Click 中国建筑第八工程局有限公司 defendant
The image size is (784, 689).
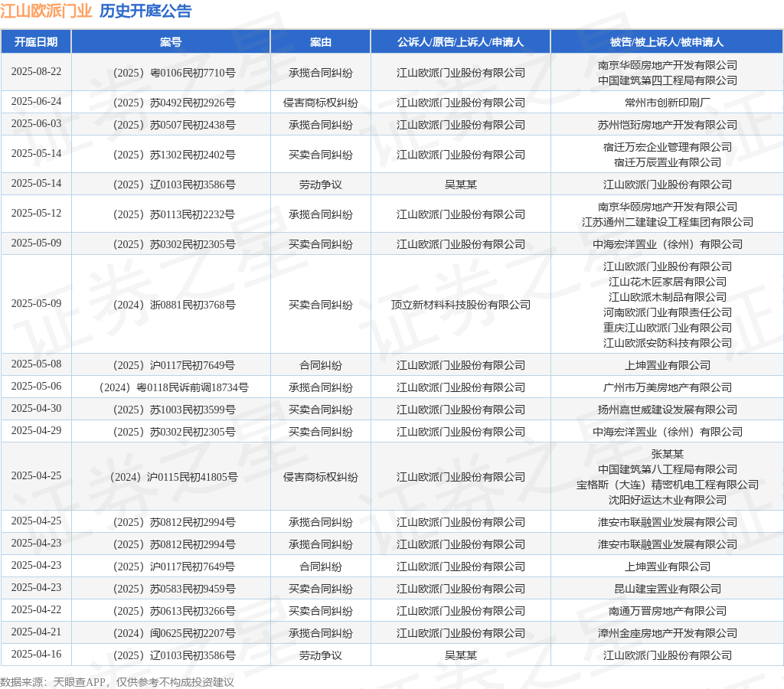[x=668, y=469]
